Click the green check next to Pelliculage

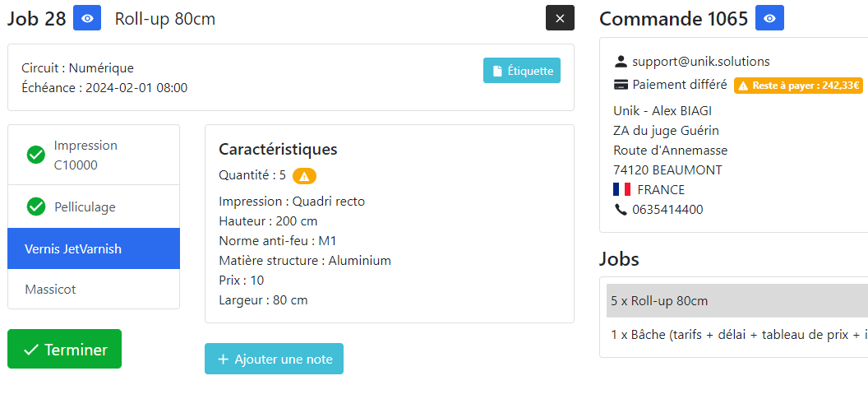click(x=36, y=206)
